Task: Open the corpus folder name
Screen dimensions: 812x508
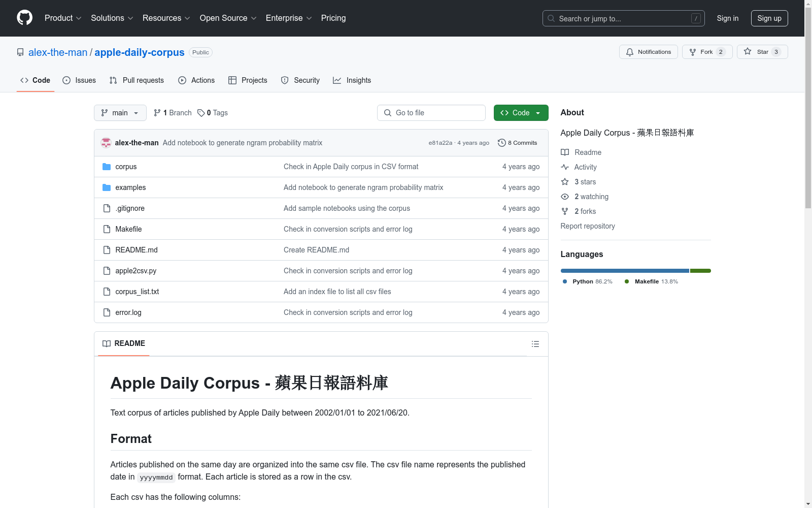Action: (126, 167)
